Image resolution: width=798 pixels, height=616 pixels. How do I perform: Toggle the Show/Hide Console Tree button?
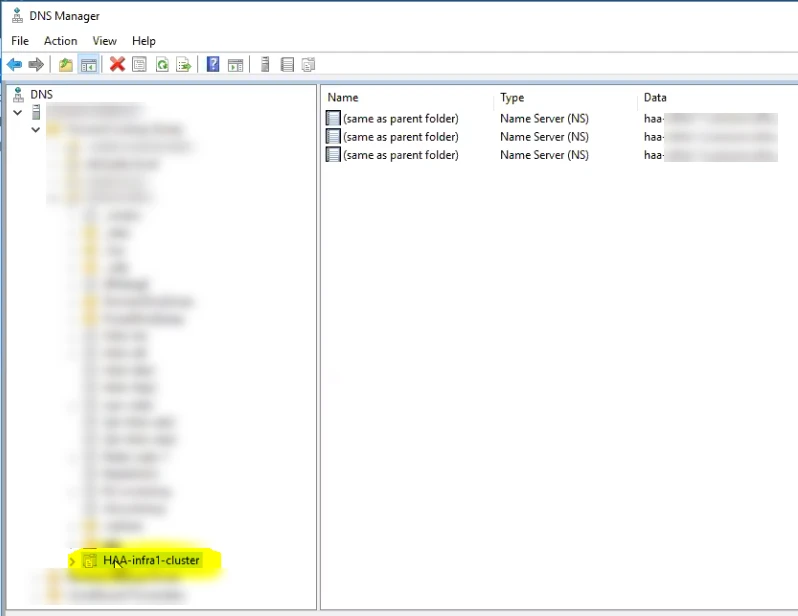89,65
